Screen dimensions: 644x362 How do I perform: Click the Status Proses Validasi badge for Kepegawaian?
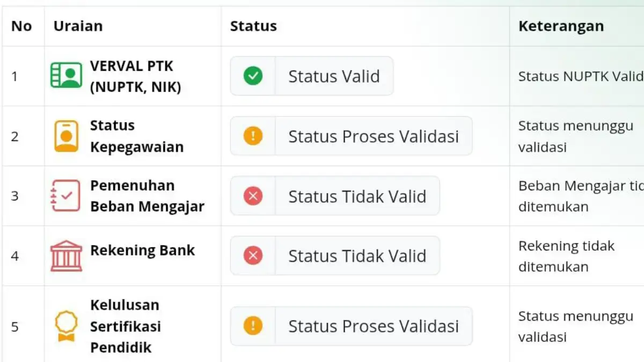[x=350, y=136]
